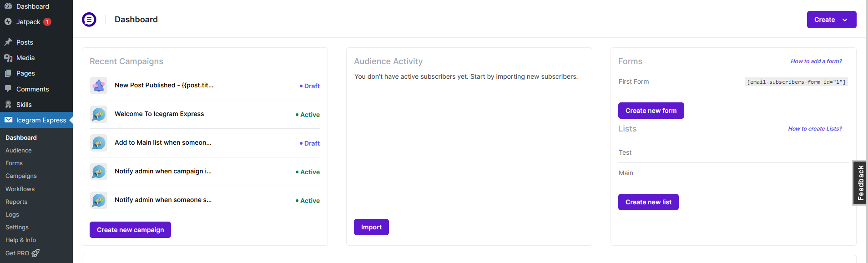Click the Icegram Express logo icon
Viewport: 868px width, 263px height.
pos(89,20)
